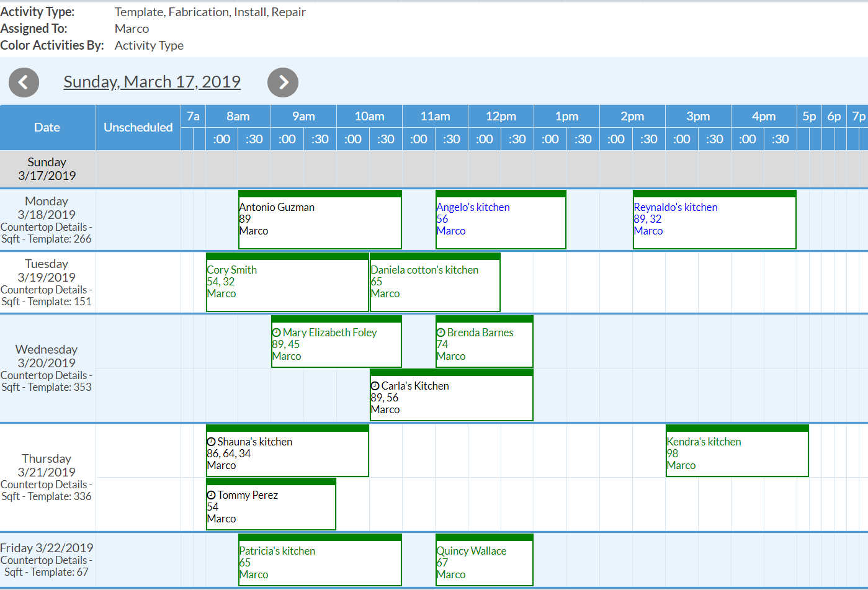Image resolution: width=868 pixels, height=590 pixels.
Task: Click the clock icon on Brenda Barnes
Action: coord(439,333)
